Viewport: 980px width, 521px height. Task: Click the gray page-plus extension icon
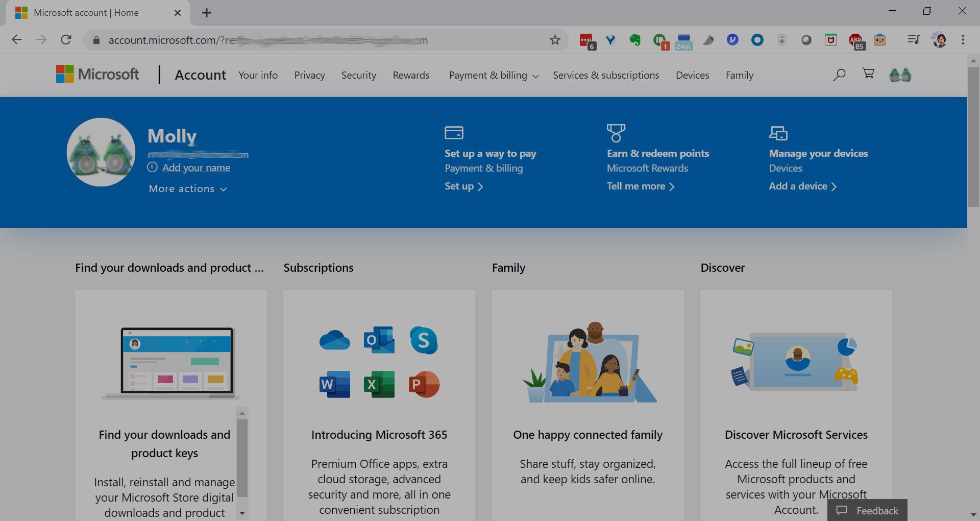pos(782,40)
